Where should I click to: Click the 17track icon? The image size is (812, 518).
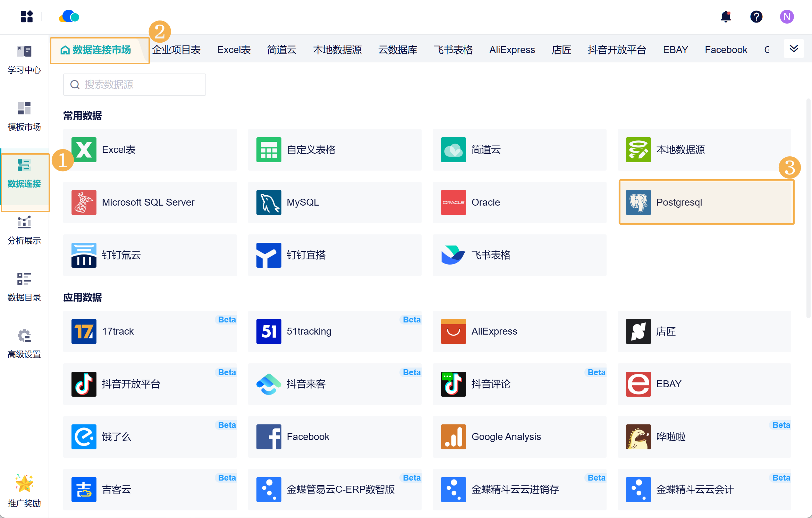[x=84, y=331]
